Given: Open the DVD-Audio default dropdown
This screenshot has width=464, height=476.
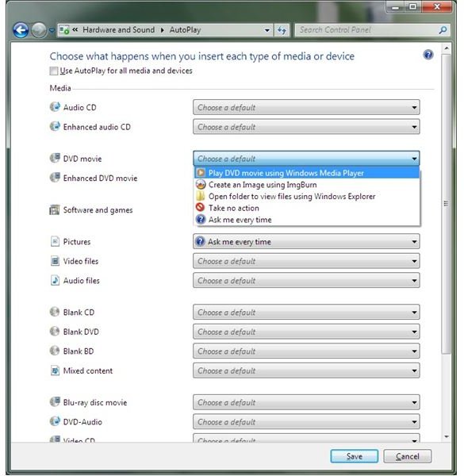Looking at the screenshot, I should pyautogui.click(x=306, y=422).
